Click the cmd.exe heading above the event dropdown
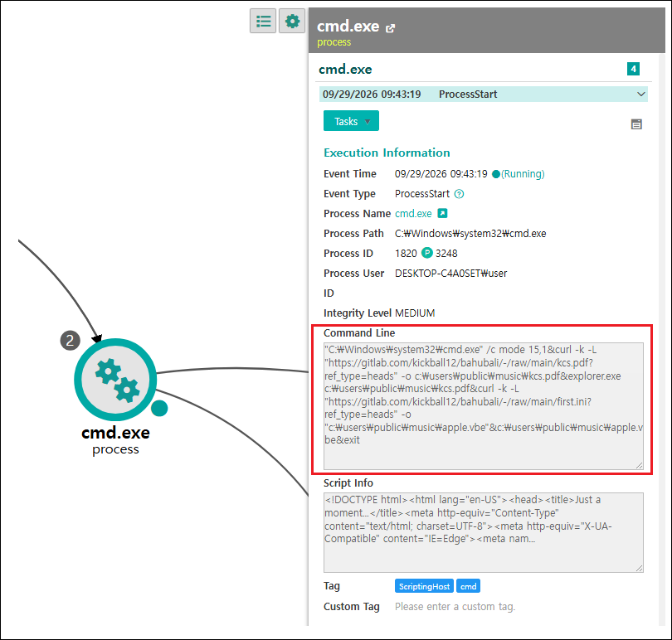The width and height of the screenshot is (672, 640). [345, 70]
